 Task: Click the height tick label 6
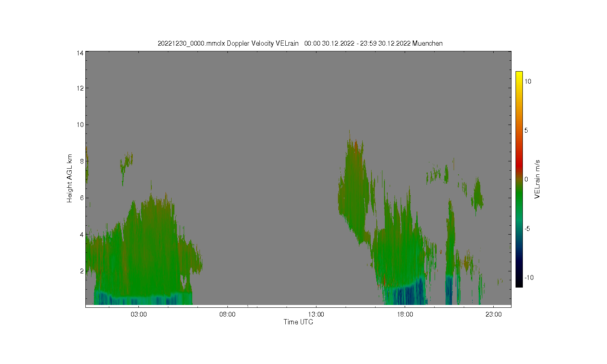82,198
